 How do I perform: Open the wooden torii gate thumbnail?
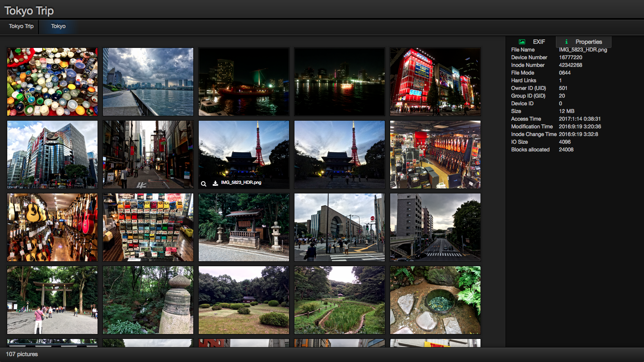[x=52, y=300]
